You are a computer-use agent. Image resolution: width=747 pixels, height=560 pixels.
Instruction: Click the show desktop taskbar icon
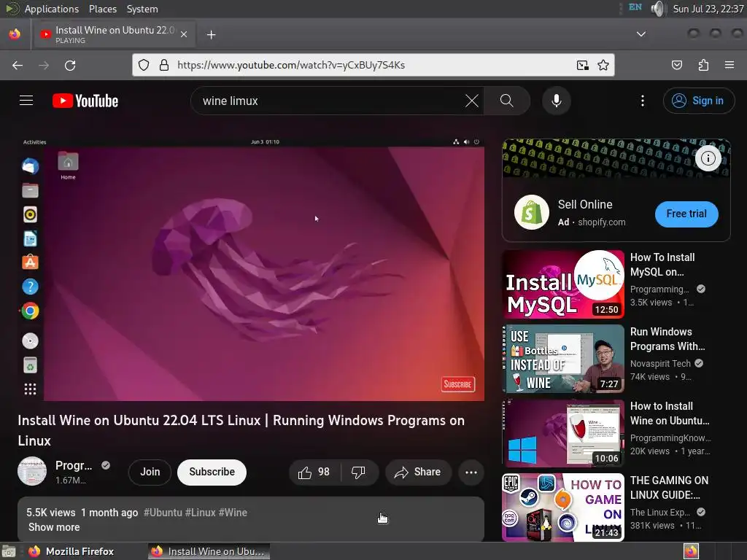[8, 551]
